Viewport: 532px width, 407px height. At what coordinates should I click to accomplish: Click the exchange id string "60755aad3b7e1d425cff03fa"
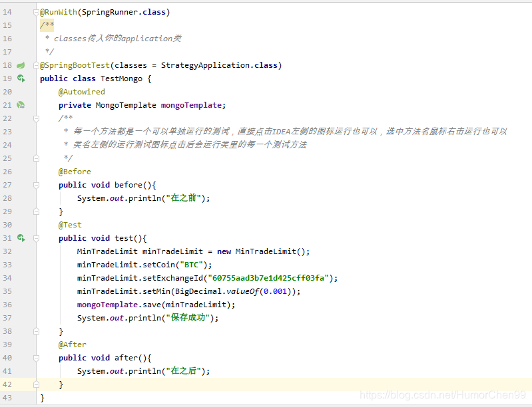point(268,278)
